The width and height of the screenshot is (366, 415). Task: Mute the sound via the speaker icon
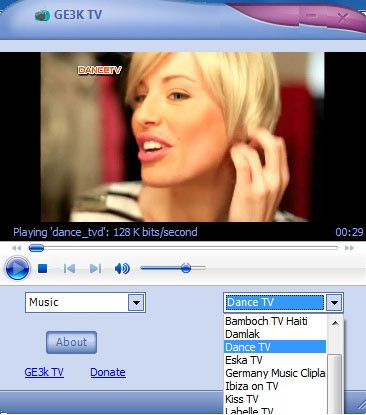click(122, 268)
